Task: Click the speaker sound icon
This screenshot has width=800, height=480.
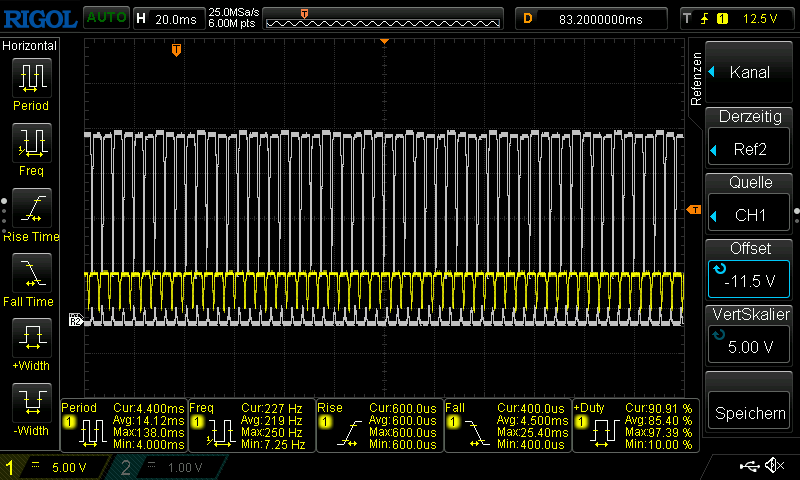Action: [774, 466]
